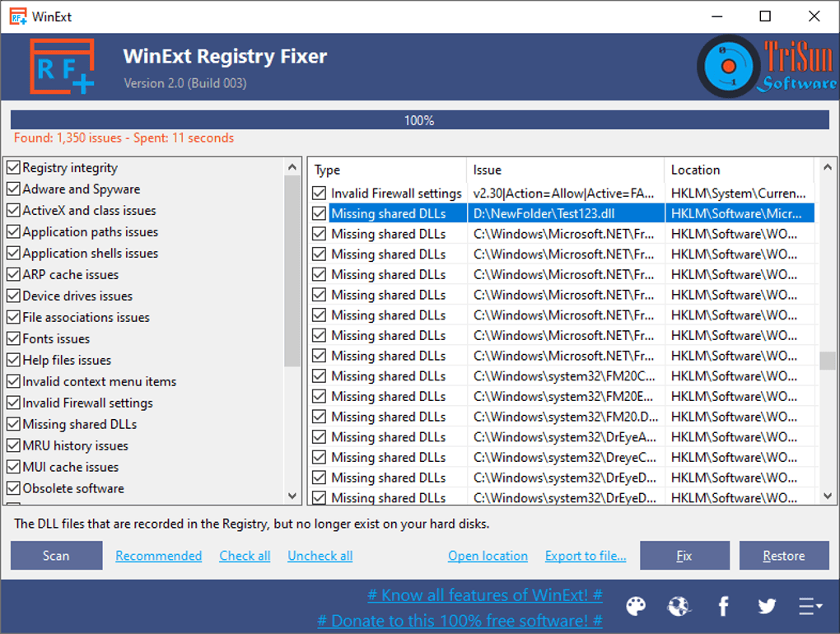Click the Scan button
840x634 pixels.
pos(56,555)
